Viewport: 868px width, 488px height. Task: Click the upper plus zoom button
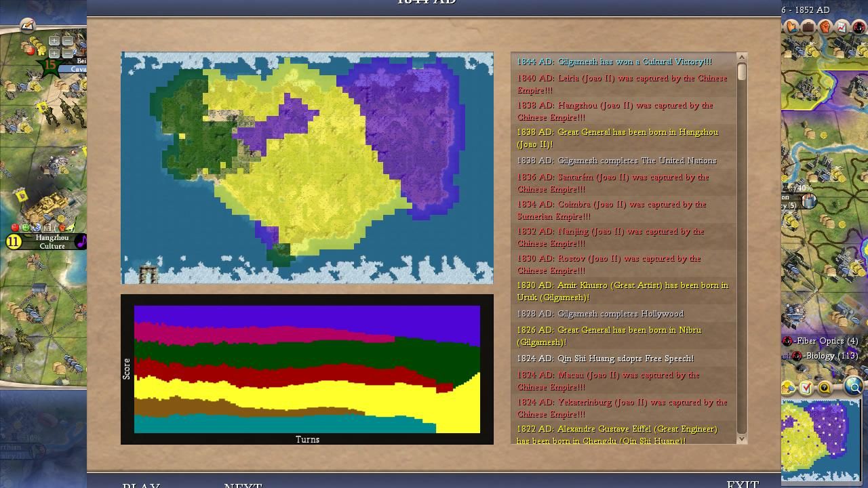[54, 41]
